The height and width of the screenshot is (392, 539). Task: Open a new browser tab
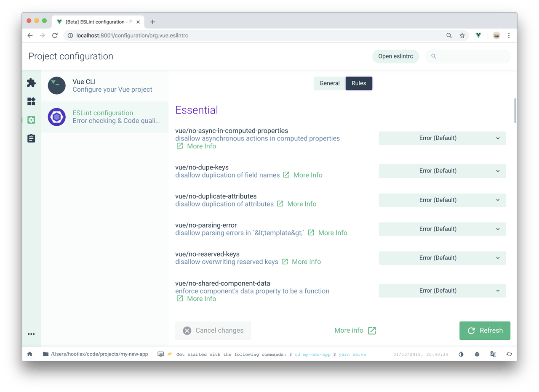152,22
